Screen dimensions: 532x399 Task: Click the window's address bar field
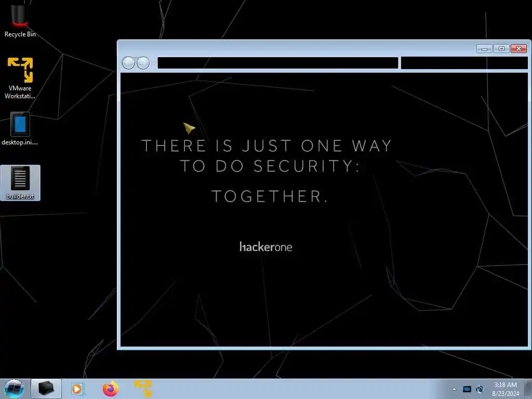click(x=277, y=63)
